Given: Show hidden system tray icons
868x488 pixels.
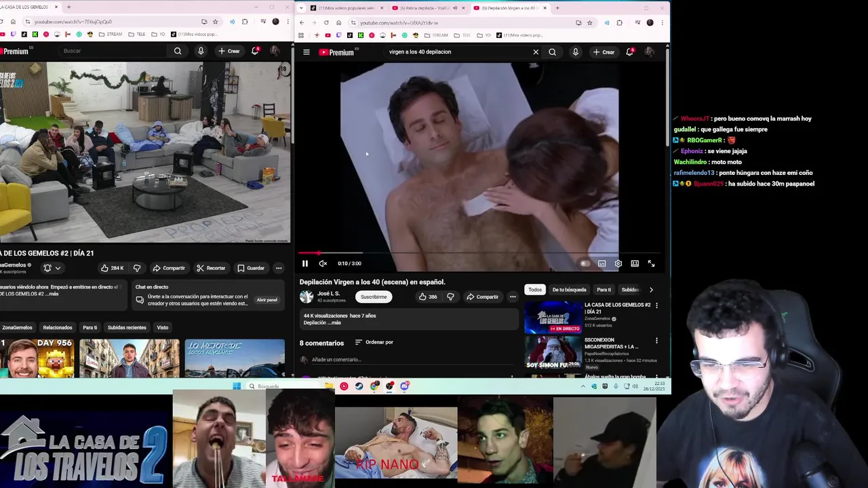Looking at the screenshot, I should [x=583, y=386].
